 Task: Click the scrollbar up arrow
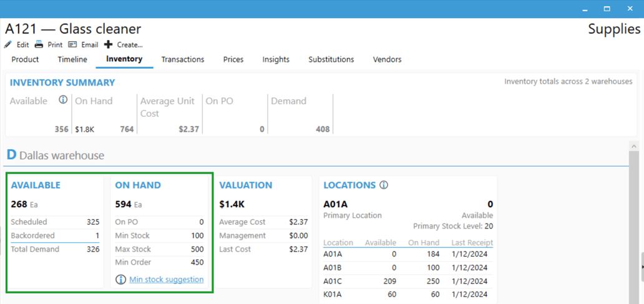(635, 147)
